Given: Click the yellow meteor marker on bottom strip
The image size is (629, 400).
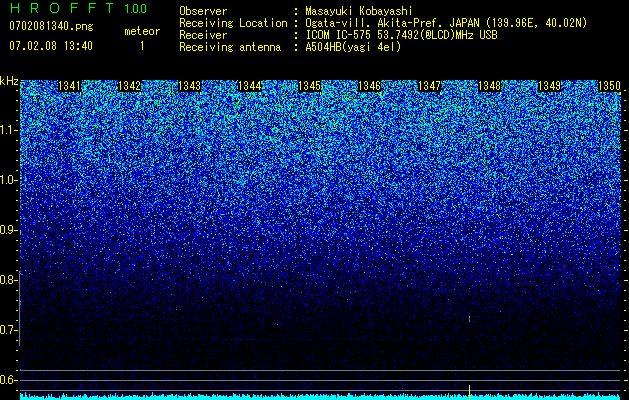Looking at the screenshot, I should 469,392.
